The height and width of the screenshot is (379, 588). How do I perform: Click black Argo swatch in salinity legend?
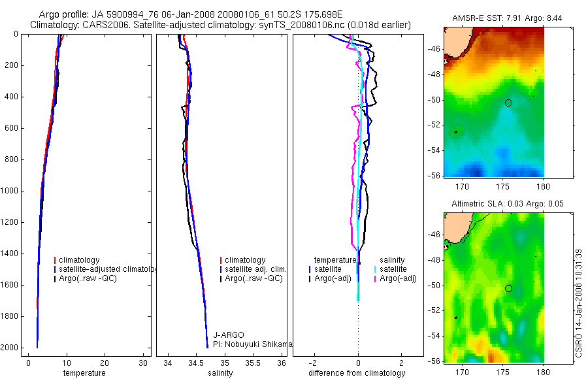pyautogui.click(x=221, y=278)
